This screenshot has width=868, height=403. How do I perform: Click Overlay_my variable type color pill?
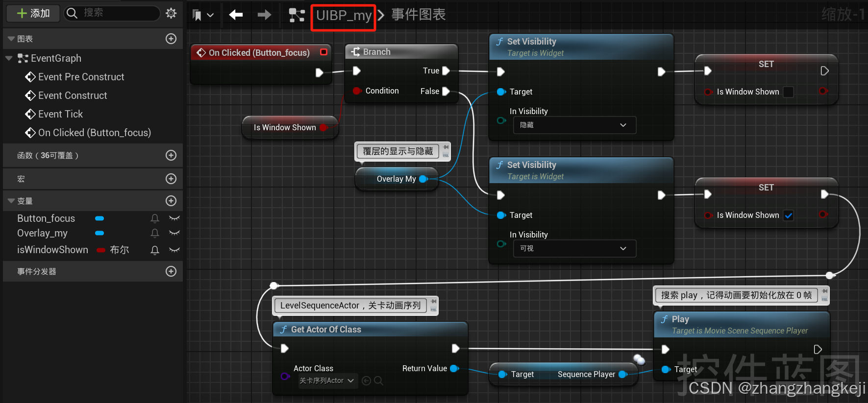pos(99,233)
